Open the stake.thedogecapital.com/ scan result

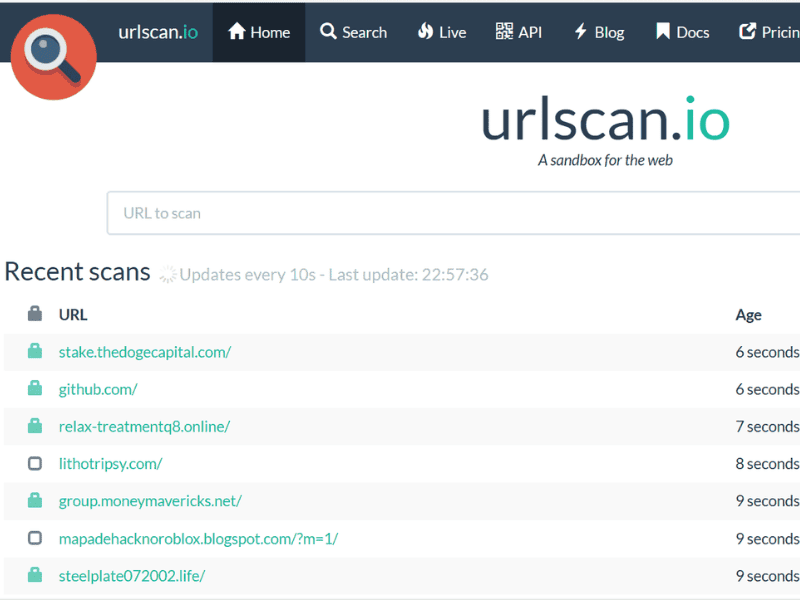(x=145, y=352)
